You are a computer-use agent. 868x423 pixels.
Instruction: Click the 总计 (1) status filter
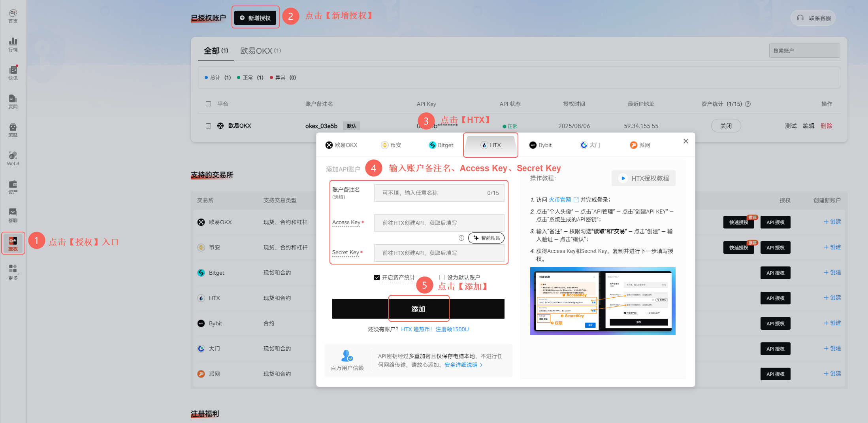tap(218, 77)
